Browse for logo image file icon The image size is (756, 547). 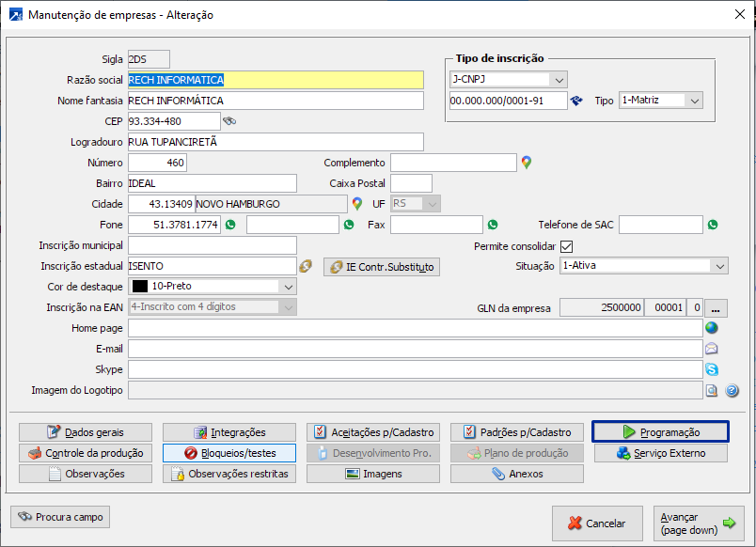click(x=712, y=390)
